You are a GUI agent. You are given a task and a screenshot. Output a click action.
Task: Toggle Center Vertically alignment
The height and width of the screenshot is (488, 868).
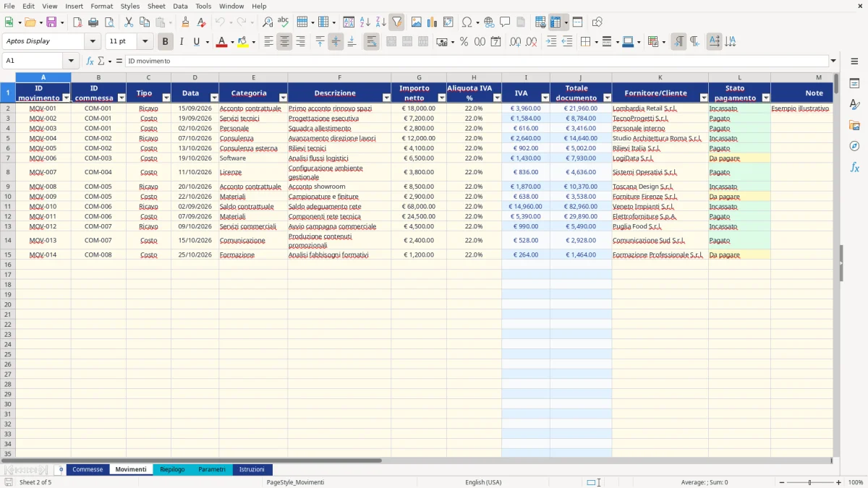[x=336, y=42]
